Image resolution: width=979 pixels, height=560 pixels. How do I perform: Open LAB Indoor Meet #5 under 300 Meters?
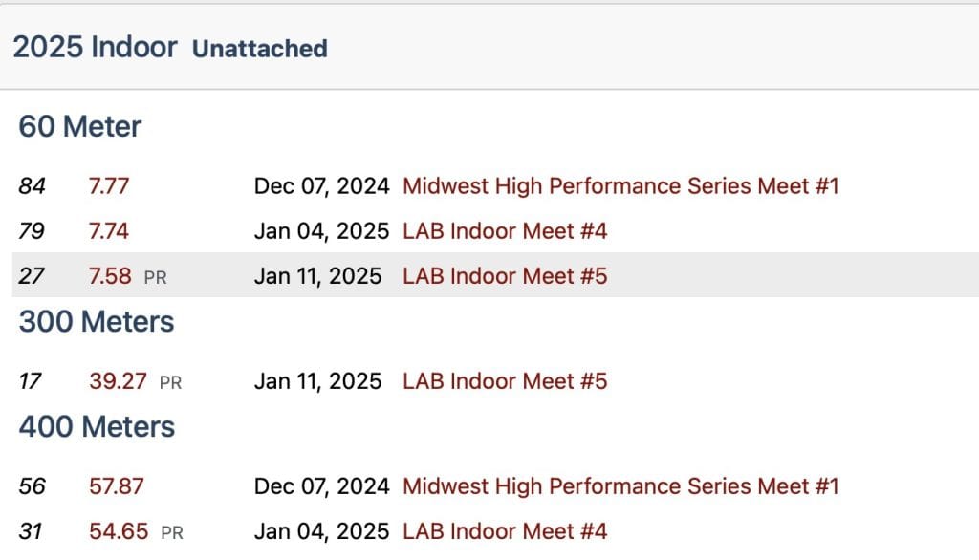pos(505,381)
